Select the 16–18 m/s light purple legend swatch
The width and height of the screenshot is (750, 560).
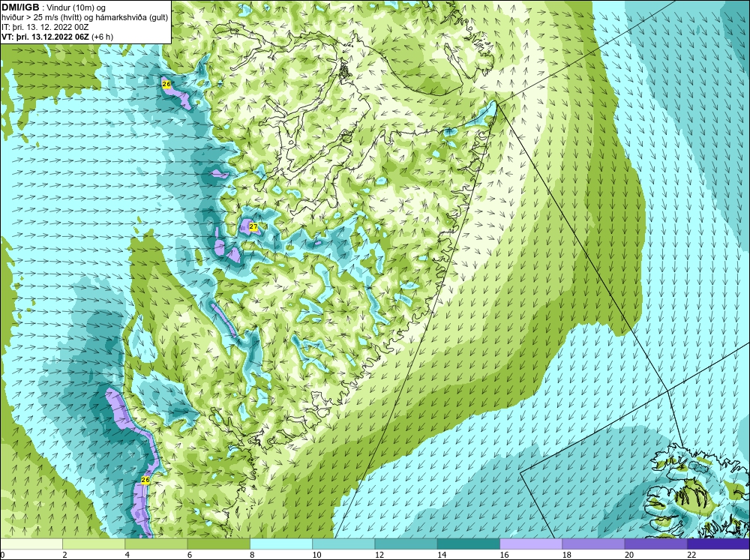point(531,544)
